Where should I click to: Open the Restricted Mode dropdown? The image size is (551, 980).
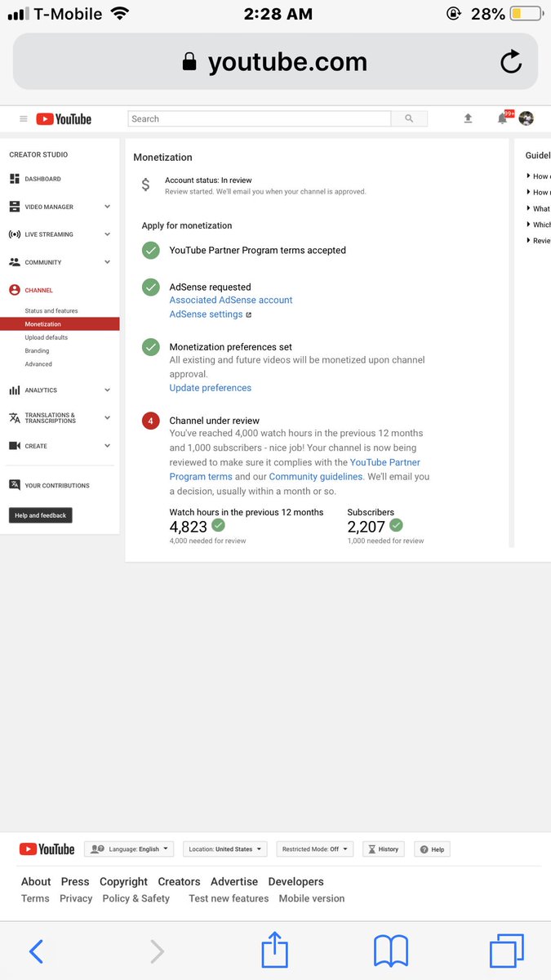pos(314,849)
